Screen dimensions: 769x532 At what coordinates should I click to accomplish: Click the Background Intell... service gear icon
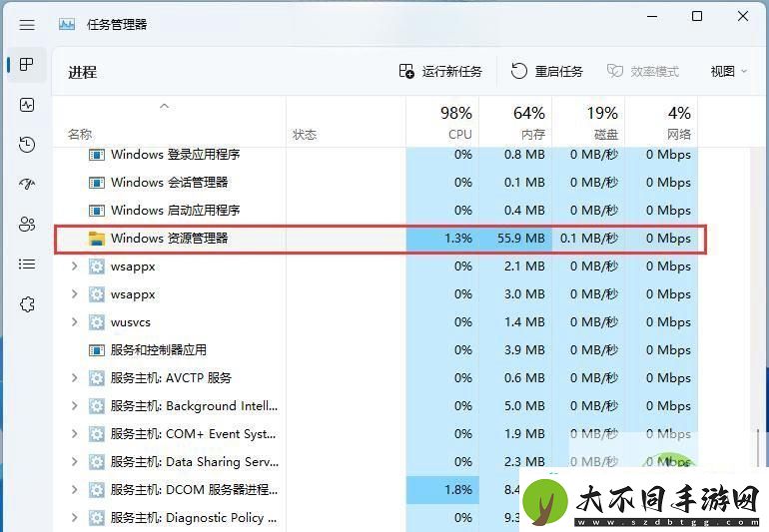[x=97, y=406]
